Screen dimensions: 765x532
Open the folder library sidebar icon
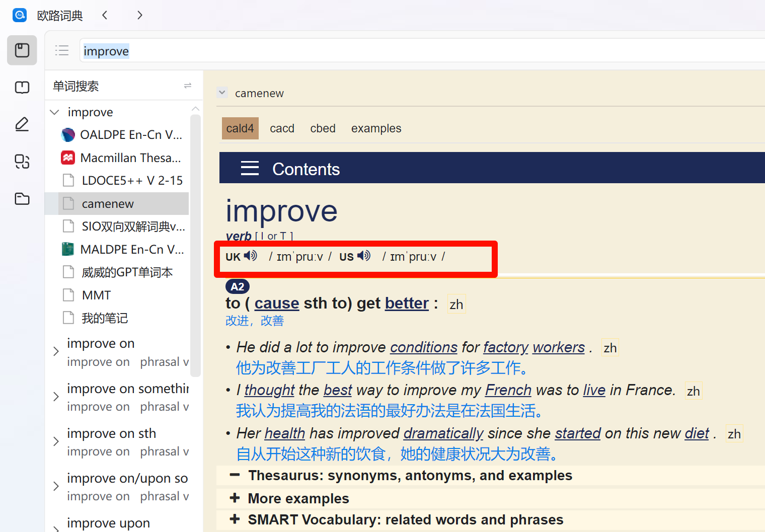pyautogui.click(x=22, y=199)
